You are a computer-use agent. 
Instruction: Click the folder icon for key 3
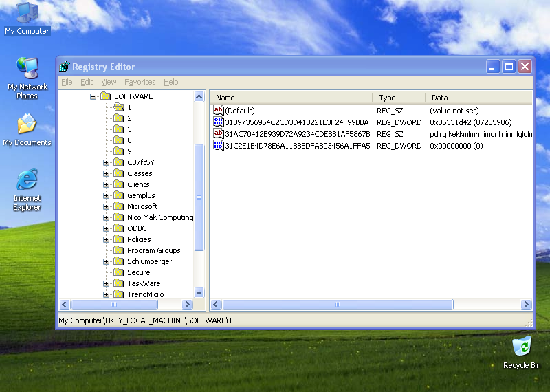click(119, 129)
